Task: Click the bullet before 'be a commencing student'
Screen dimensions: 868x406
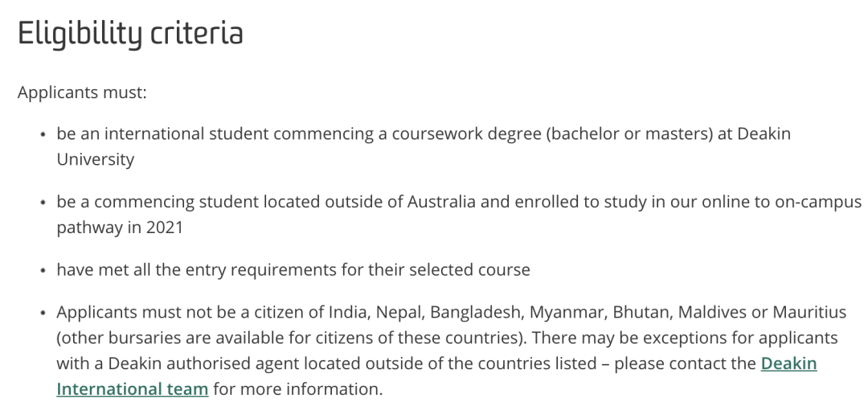Action: click(43, 202)
